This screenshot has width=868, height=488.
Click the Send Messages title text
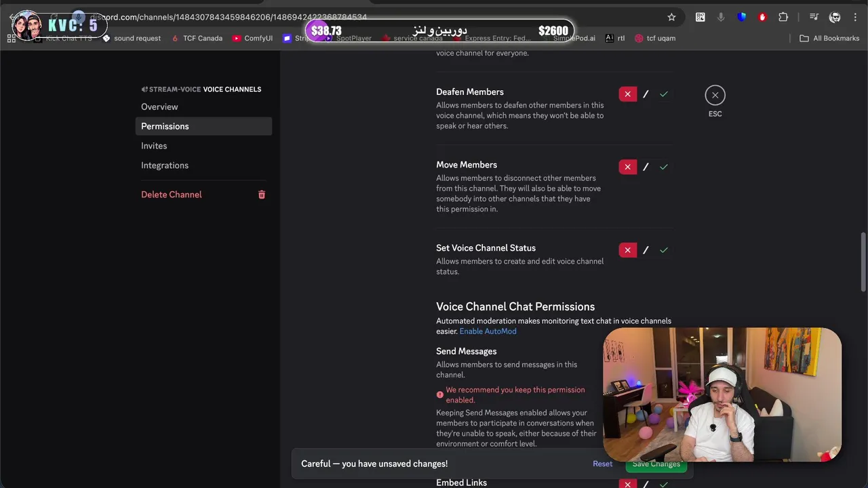[x=467, y=351]
